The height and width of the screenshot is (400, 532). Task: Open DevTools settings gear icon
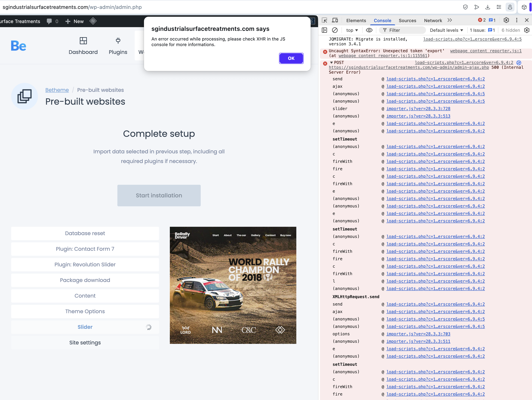click(506, 20)
